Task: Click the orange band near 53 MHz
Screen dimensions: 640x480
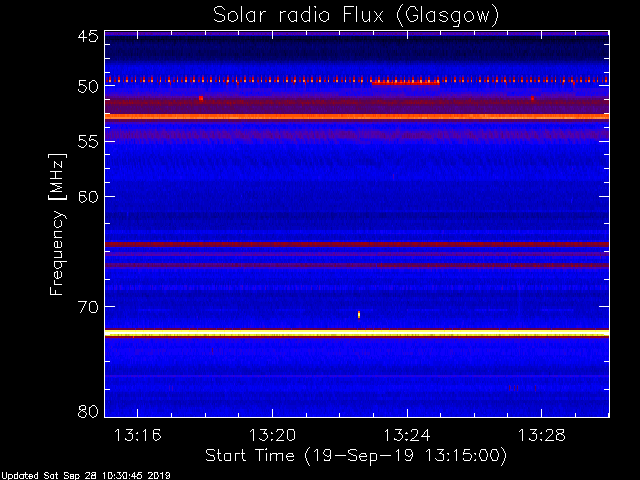Action: tap(357, 117)
